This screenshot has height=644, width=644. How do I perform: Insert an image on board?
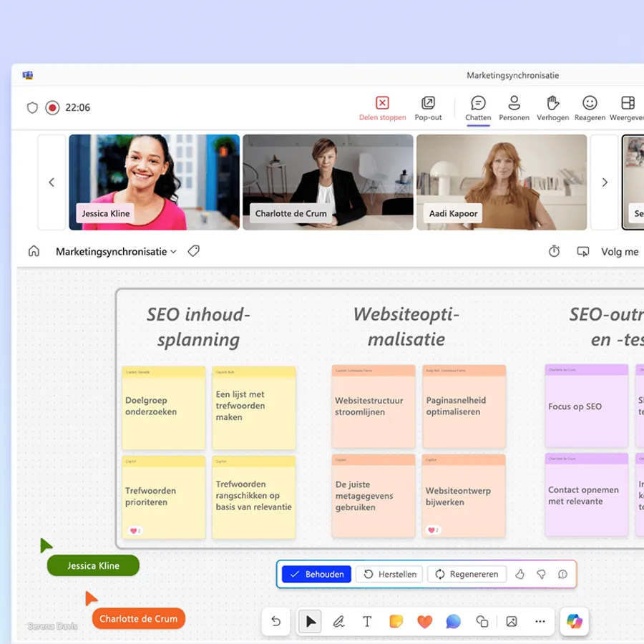512,621
